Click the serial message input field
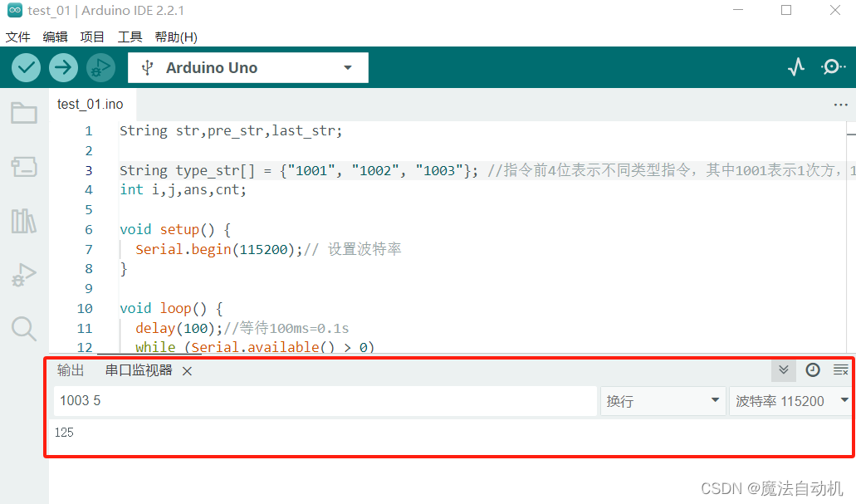Screen dimensions: 856x504 325,401
